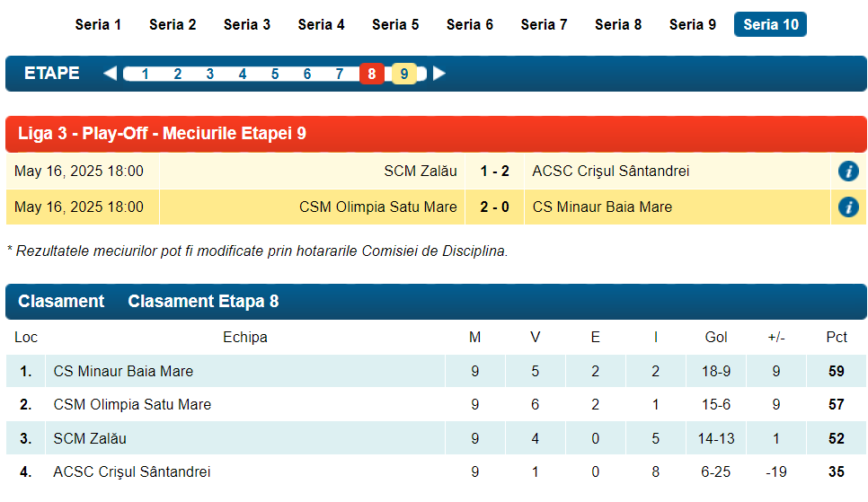Open info icon for Olimpia Satu Mare match

click(x=847, y=207)
